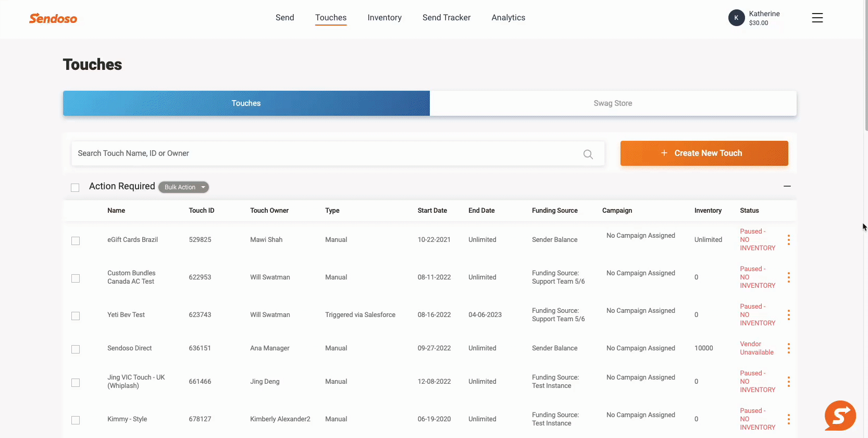
Task: Check the Jing VIC Touch - UK row
Action: click(76, 383)
